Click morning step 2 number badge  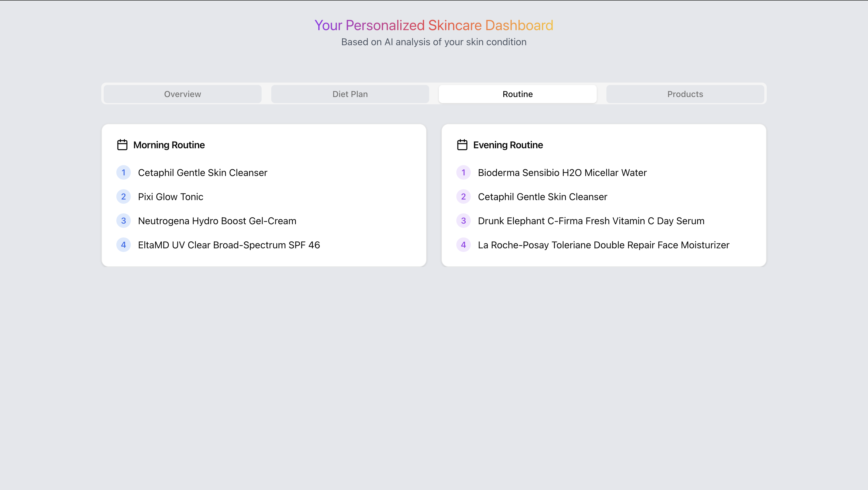point(123,197)
